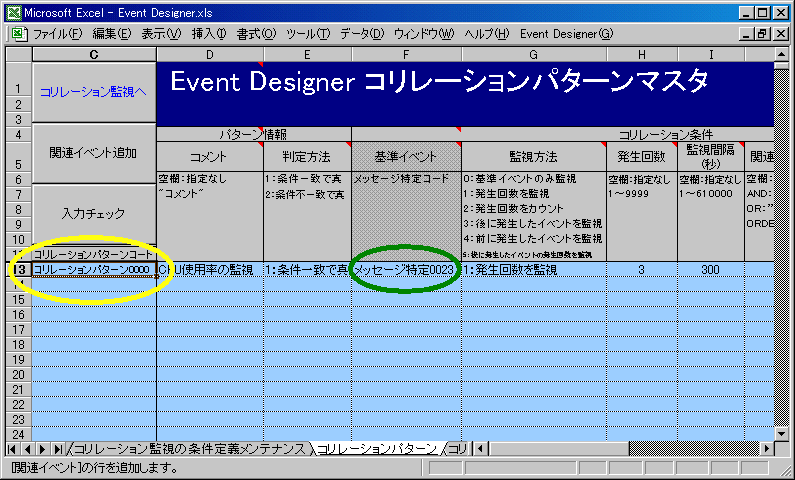Click horizontal scrollbar left arrow
The height and width of the screenshot is (480, 795).
(481, 449)
